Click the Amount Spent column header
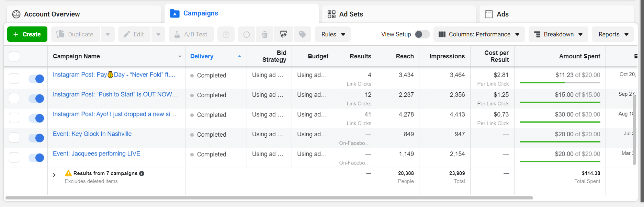Image resolution: width=644 pixels, height=207 pixels. [560, 56]
